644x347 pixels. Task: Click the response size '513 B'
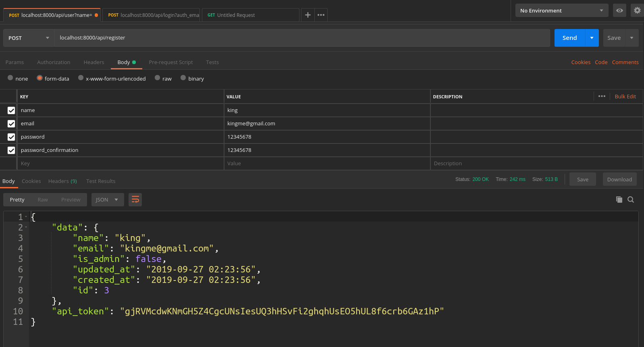click(551, 179)
